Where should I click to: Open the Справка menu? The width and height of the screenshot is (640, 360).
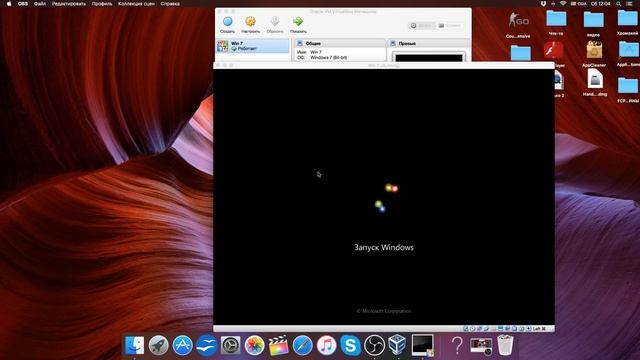(170, 4)
